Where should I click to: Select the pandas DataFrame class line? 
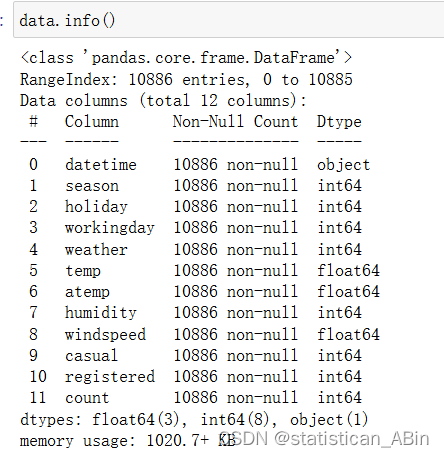(186, 58)
